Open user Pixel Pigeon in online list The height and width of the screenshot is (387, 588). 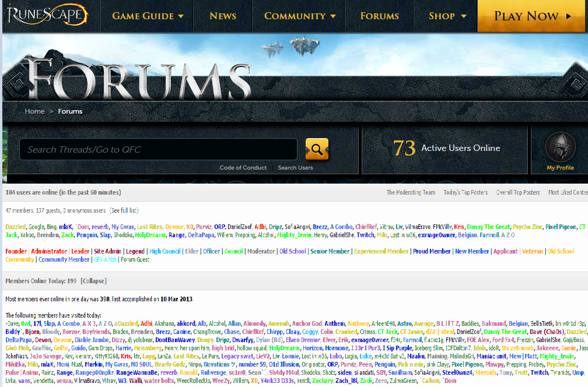[561, 227]
